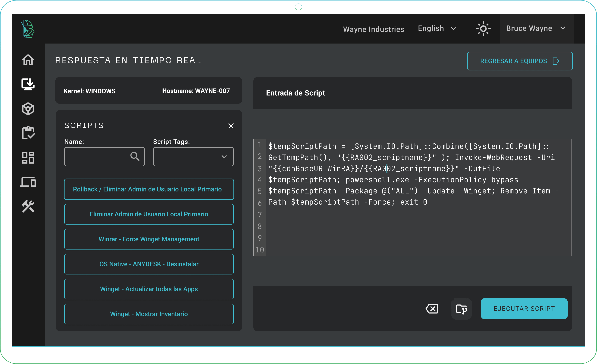Click the script name search field
The height and width of the screenshot is (364, 597).
[104, 156]
